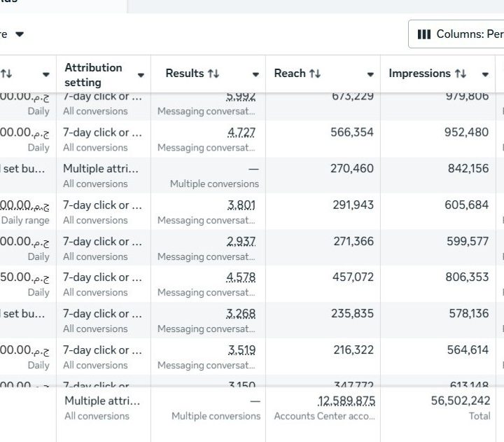Expand Reach column options arrow
This screenshot has width=504, height=442.
[370, 74]
